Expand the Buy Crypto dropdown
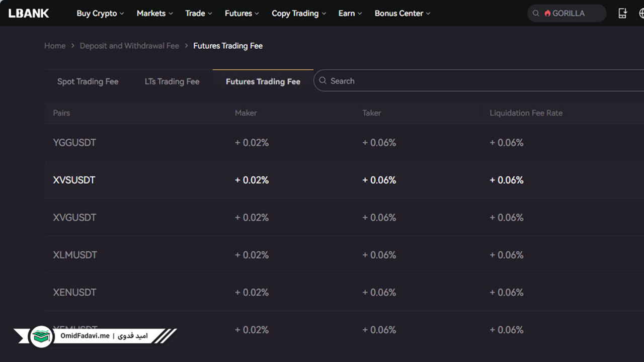This screenshot has width=644, height=362. [x=100, y=14]
